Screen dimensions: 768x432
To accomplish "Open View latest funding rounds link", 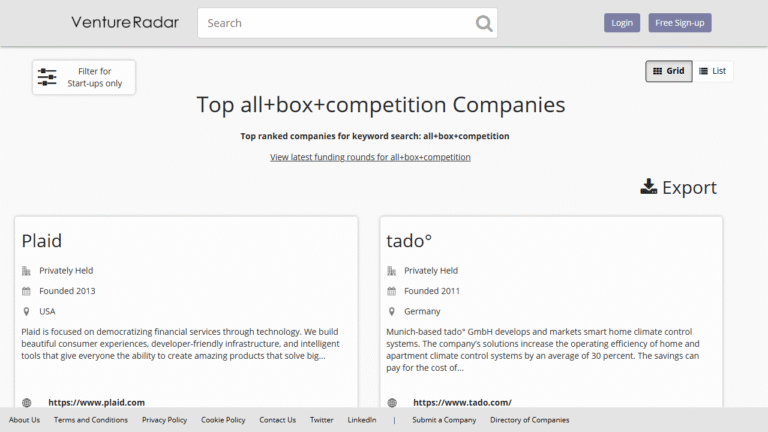I will (x=370, y=157).
